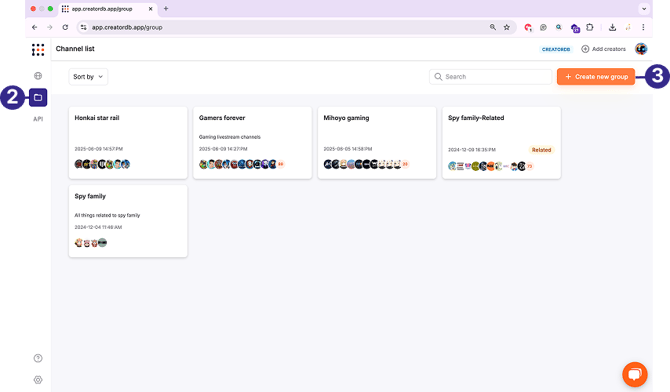Open the purple extension icon with badge
This screenshot has width=670, height=392.
click(x=575, y=28)
